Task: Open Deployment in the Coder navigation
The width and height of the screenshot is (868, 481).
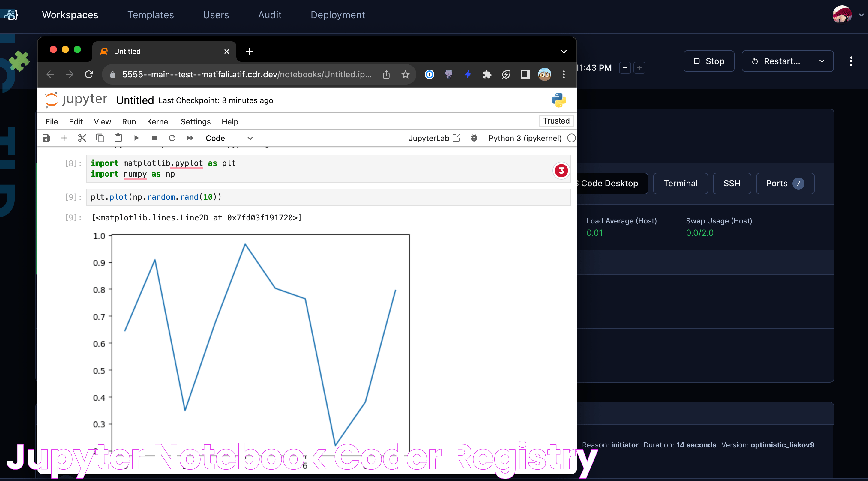Action: [x=338, y=15]
